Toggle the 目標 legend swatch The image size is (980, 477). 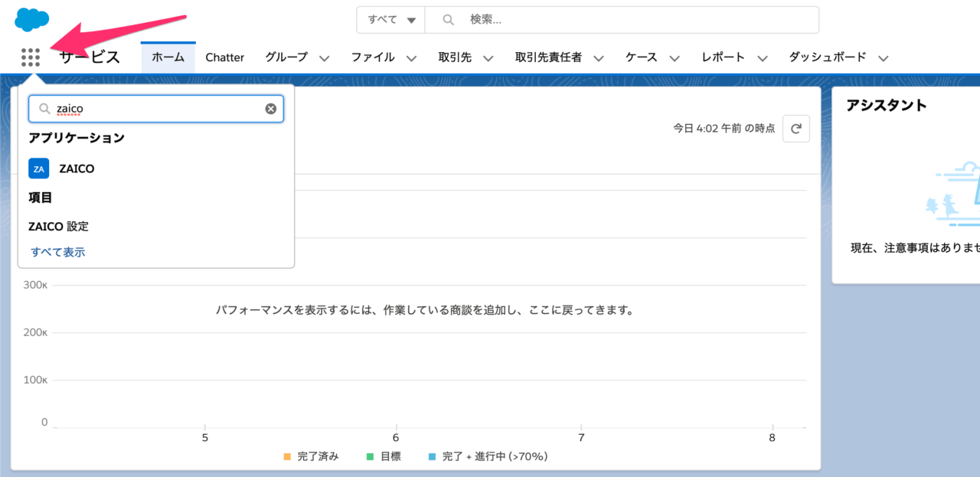371,457
